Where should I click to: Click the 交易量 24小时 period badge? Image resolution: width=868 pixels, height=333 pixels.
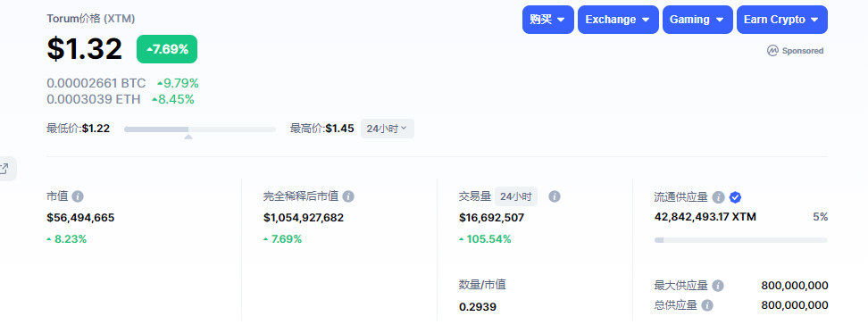pos(516,196)
